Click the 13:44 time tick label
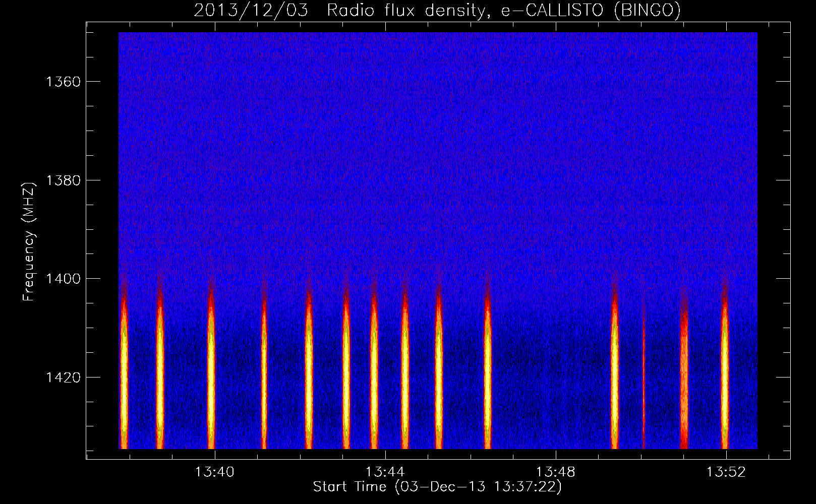The width and height of the screenshot is (816, 504). click(385, 472)
